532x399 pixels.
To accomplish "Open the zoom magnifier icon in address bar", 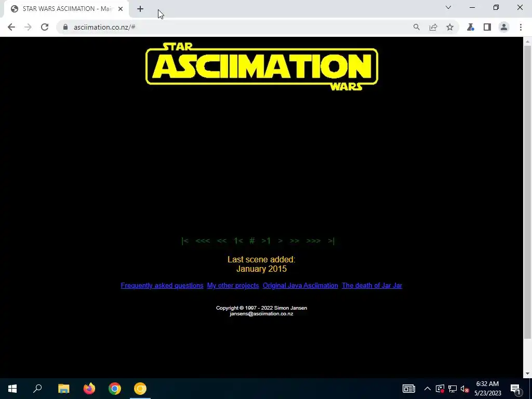I will click(x=416, y=27).
